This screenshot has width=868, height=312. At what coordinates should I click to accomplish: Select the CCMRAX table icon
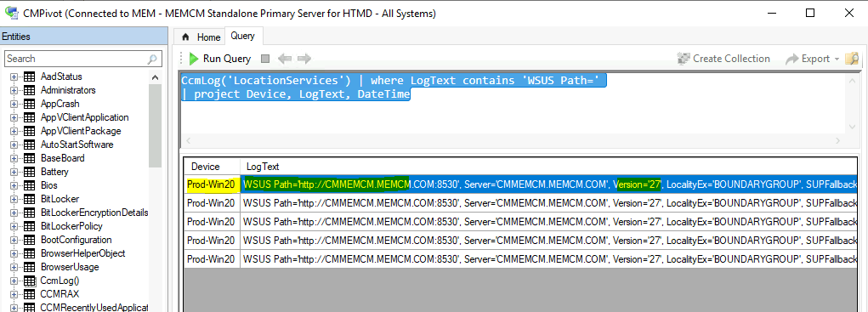point(29,294)
